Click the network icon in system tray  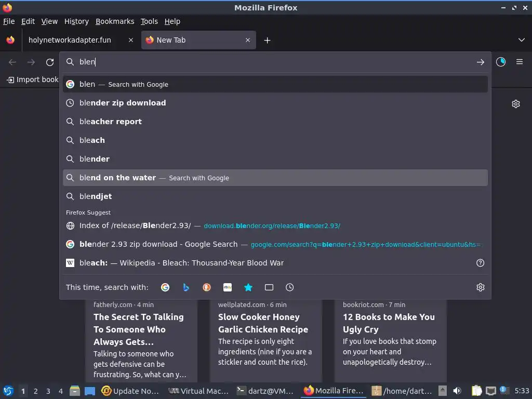[x=490, y=391]
